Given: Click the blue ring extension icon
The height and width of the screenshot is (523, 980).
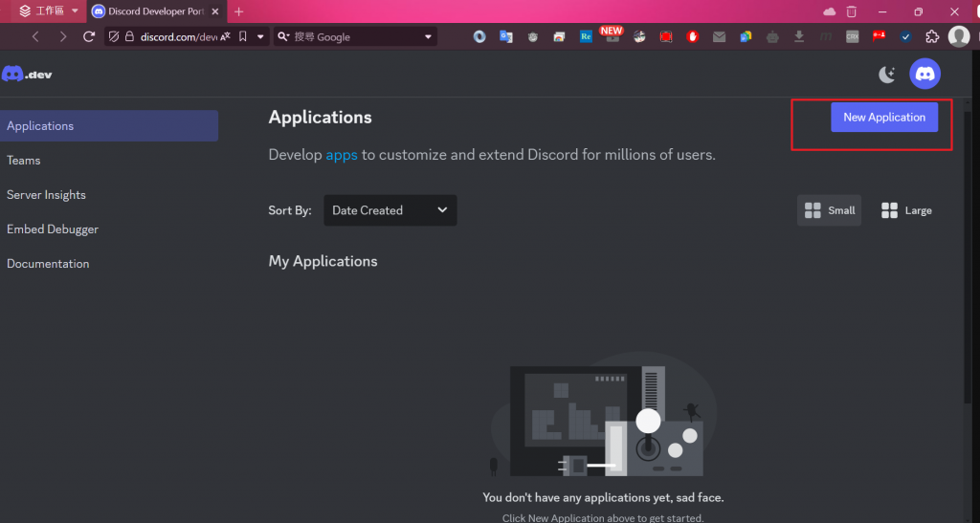Looking at the screenshot, I should coord(479,37).
